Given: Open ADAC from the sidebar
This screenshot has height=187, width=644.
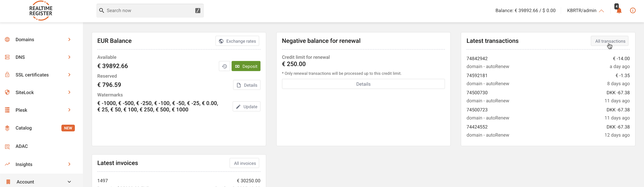Looking at the screenshot, I should tap(21, 146).
